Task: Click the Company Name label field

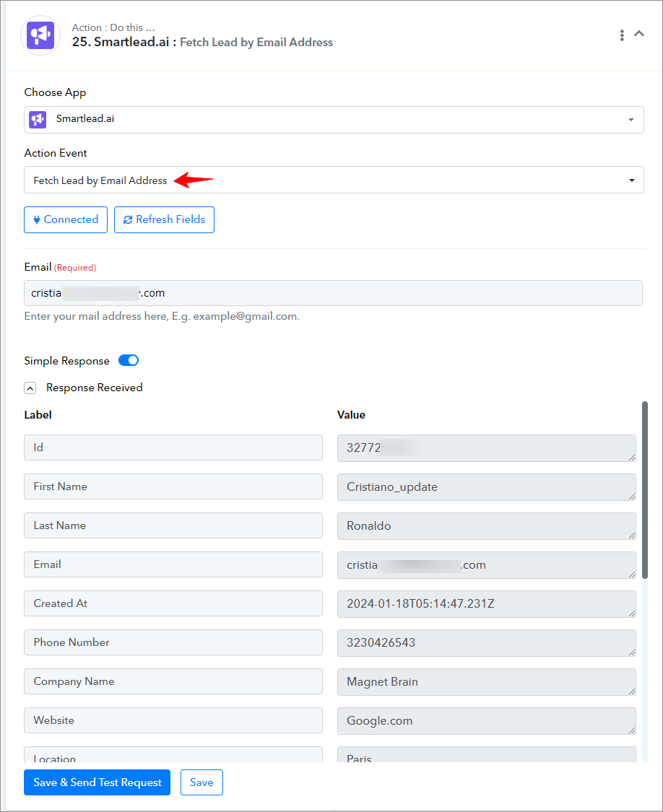Action: click(173, 681)
